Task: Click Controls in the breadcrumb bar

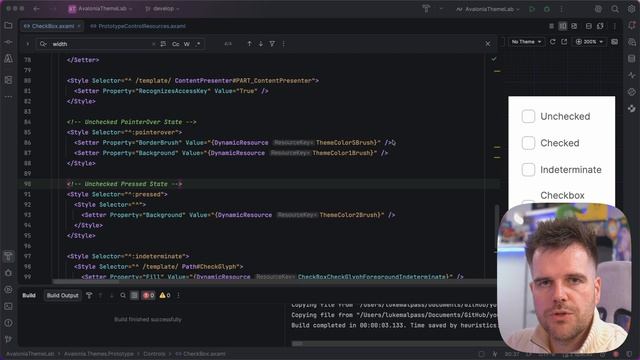Action: [x=154, y=354]
